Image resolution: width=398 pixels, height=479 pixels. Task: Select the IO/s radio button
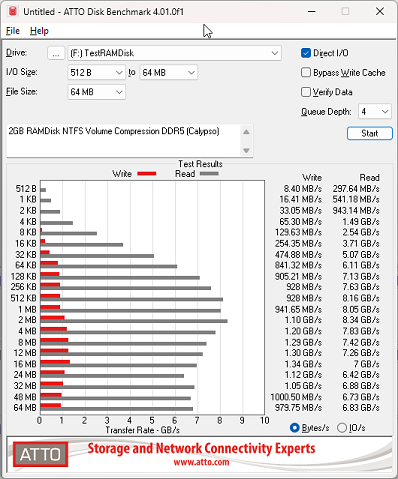tap(342, 428)
